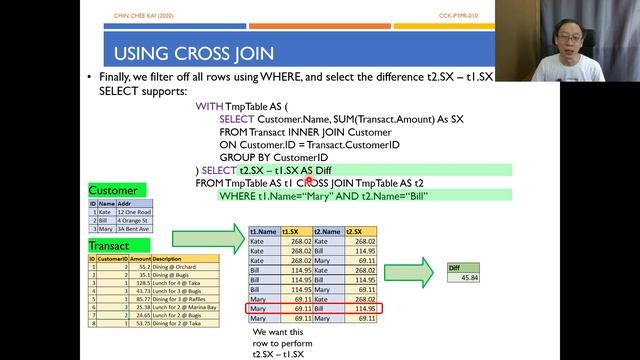Select the "SELECT Customer.Name, SUM(Transact.Amount) As SX" line
The image size is (640, 360).
[x=341, y=119]
